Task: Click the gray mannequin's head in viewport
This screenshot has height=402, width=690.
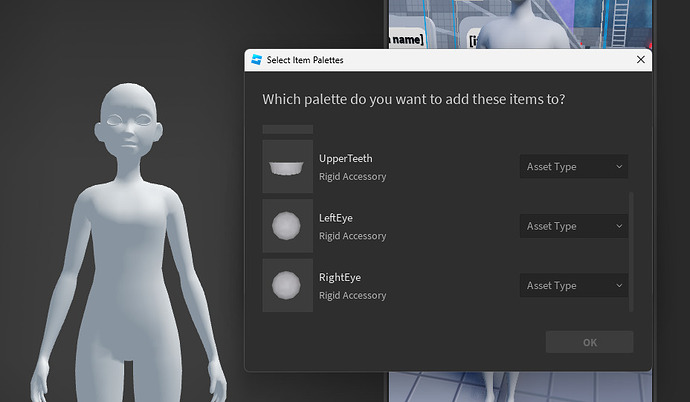Action: coord(128,119)
